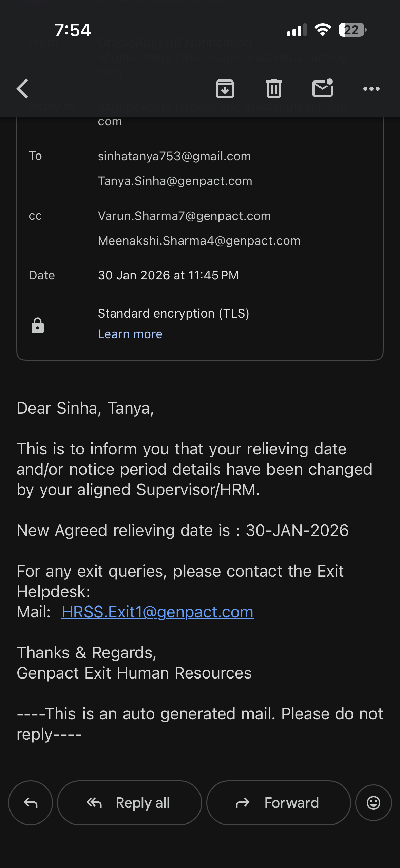This screenshot has height=868, width=400.
Task: Open the Learn more encryption link
Action: [x=130, y=334]
